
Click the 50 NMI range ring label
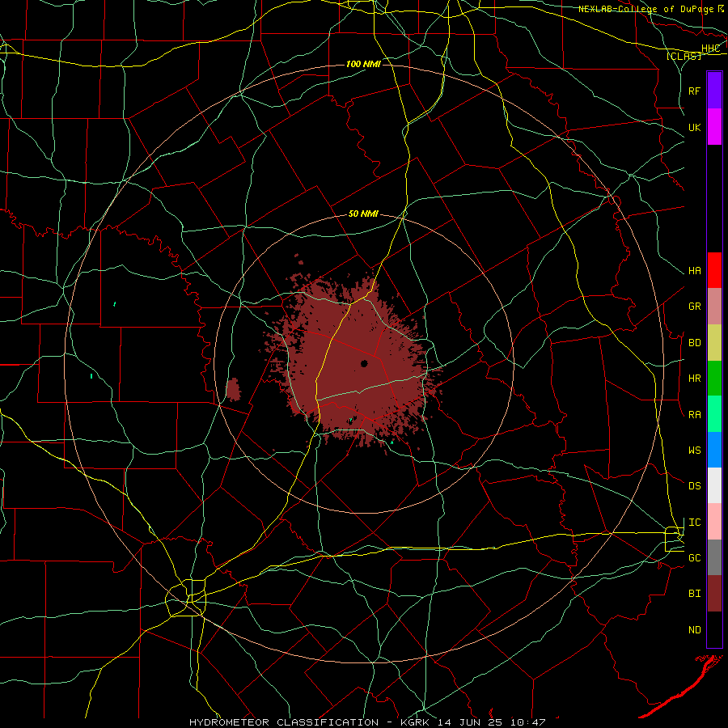(x=363, y=214)
